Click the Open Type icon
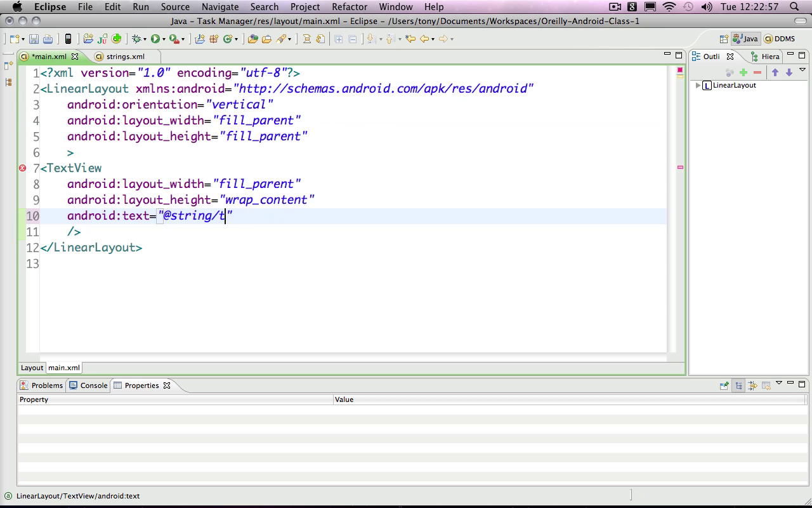The width and height of the screenshot is (812, 508). 252,39
